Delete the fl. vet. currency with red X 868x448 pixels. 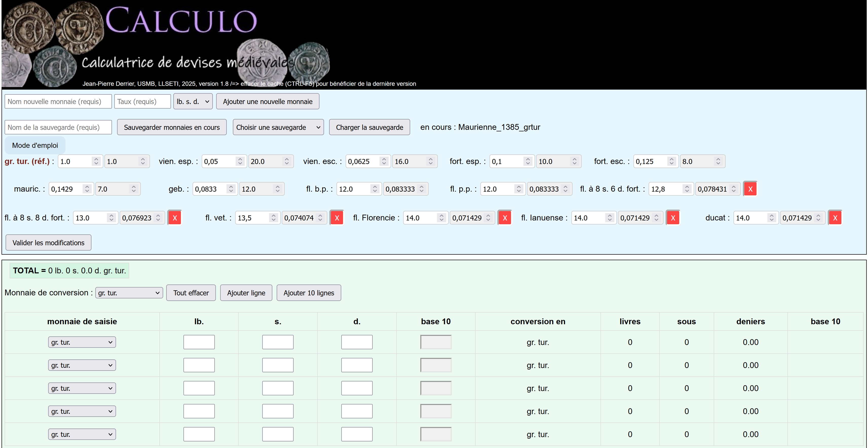(337, 218)
